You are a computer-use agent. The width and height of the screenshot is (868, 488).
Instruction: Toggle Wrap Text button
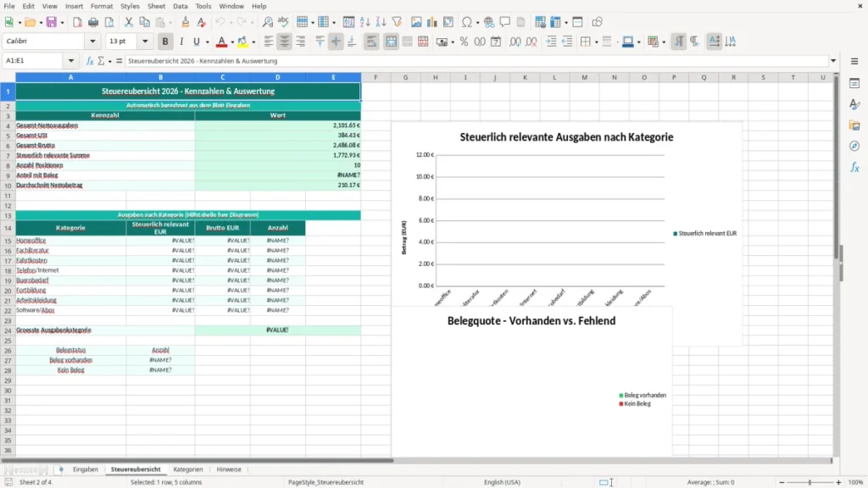point(371,42)
